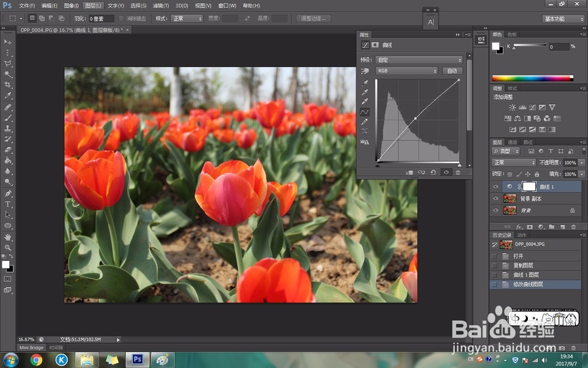Image resolution: width=588 pixels, height=368 pixels.
Task: Pick the black point eyedropper in curves panel
Action: pos(365,83)
